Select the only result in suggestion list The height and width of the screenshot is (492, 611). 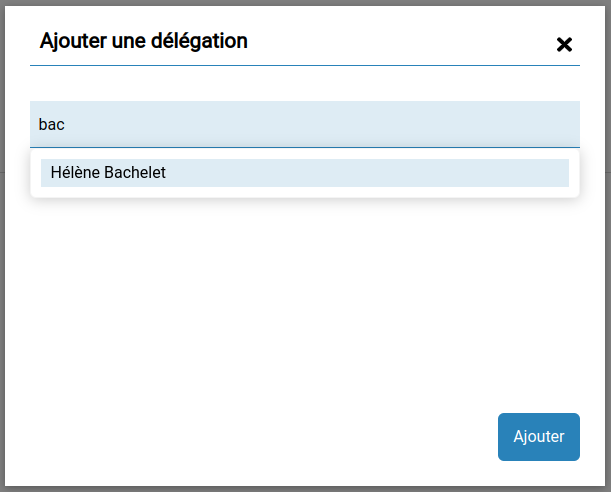(305, 173)
